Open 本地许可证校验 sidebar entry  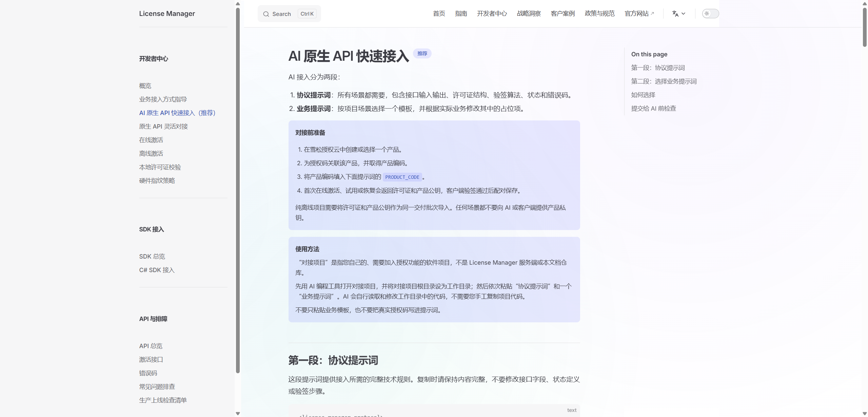pyautogui.click(x=160, y=167)
